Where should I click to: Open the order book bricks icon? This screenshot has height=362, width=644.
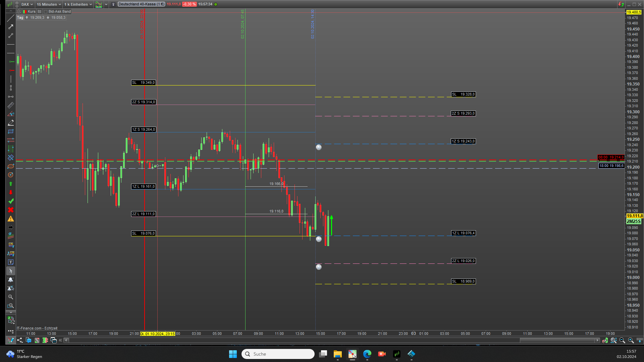[45, 340]
